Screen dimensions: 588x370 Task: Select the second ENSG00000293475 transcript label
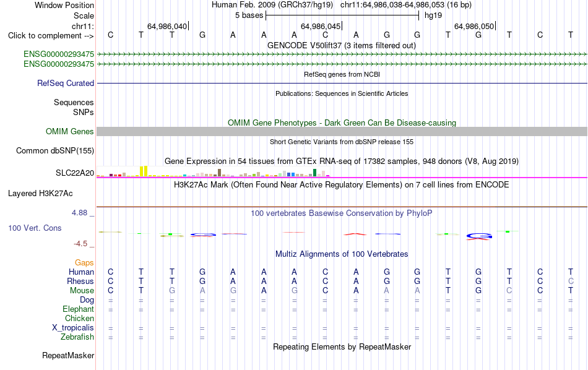[59, 64]
